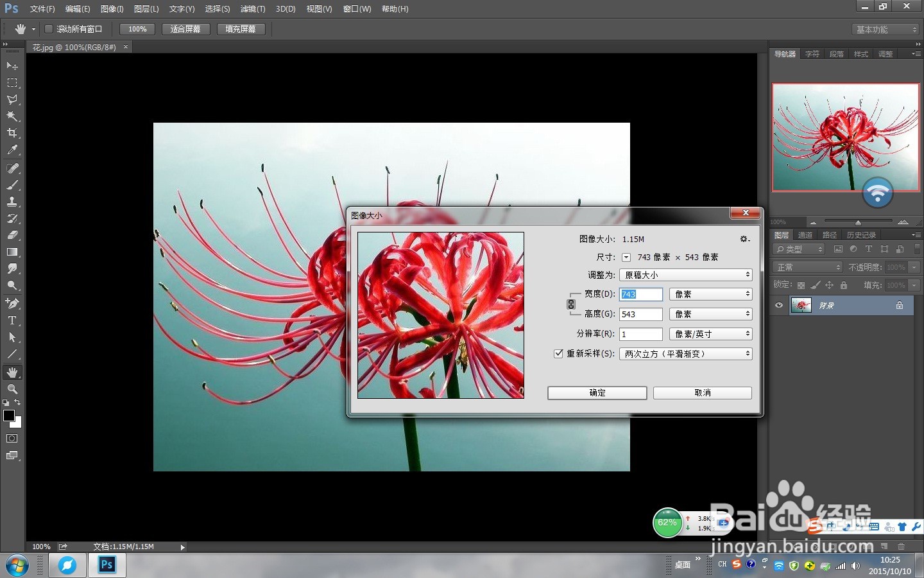
Task: Change the screen mode
Action: (12, 455)
